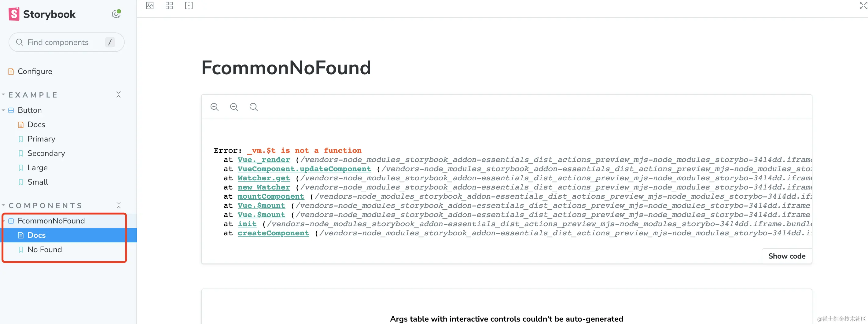Click the Primary story bookmark icon
The image size is (868, 324).
click(x=21, y=139)
